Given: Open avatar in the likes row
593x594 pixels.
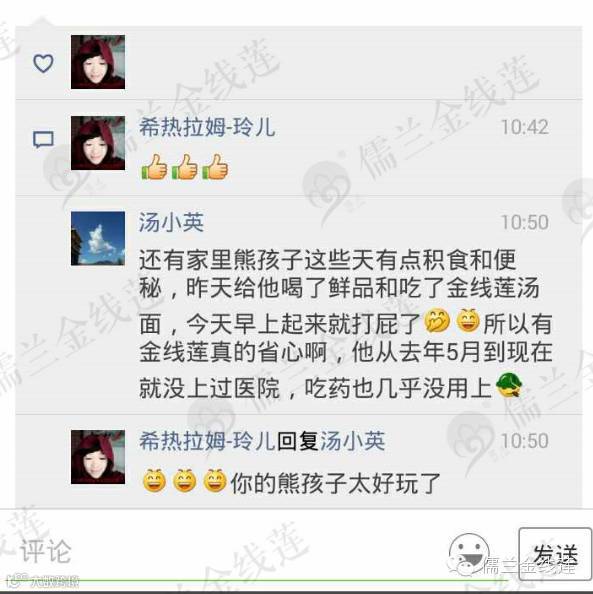Looking at the screenshot, I should 98,62.
